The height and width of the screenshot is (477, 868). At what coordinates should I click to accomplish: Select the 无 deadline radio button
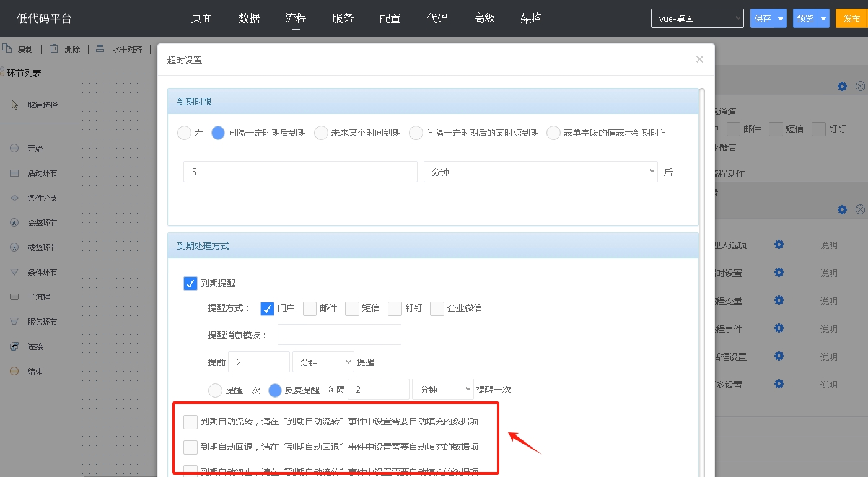coord(184,133)
